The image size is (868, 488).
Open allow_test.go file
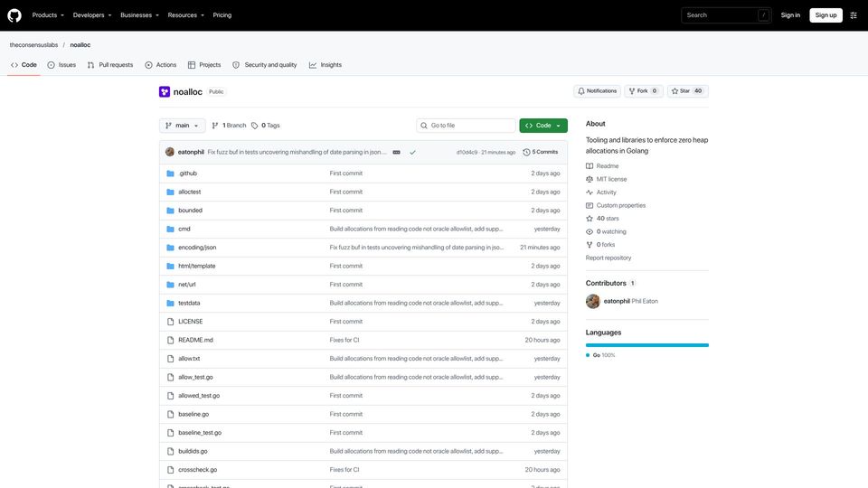[195, 378]
